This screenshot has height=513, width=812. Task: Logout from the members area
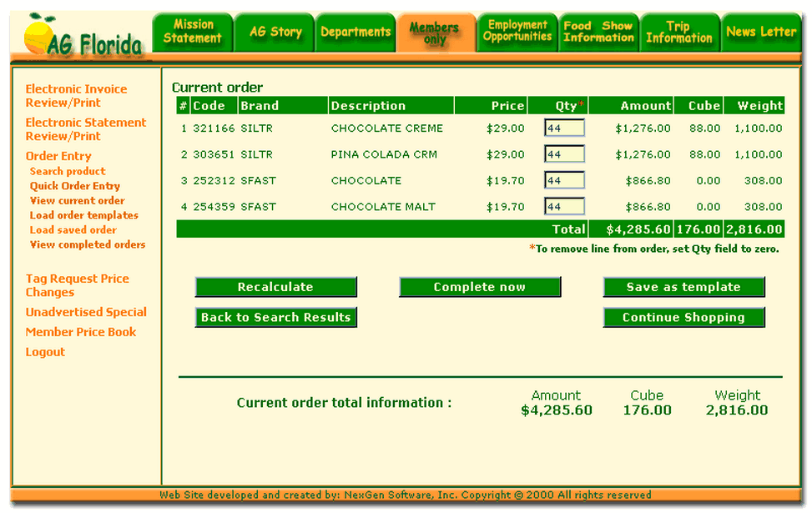[x=45, y=352]
